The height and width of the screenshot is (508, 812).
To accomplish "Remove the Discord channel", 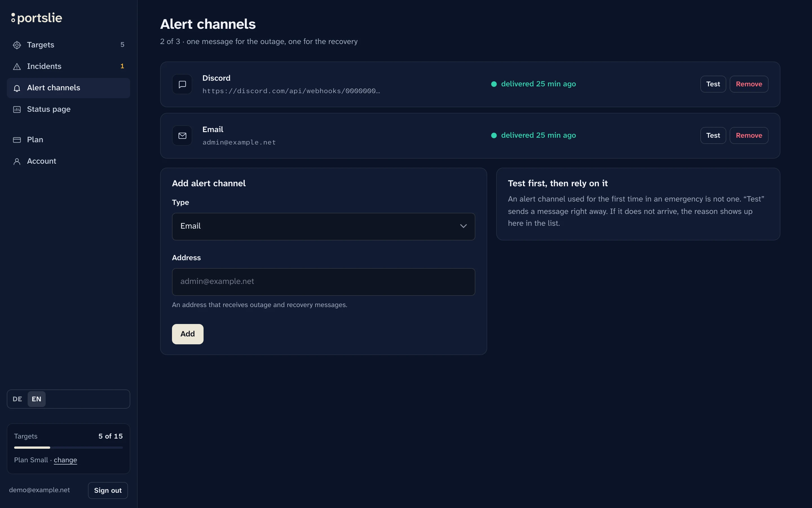I will click(749, 84).
